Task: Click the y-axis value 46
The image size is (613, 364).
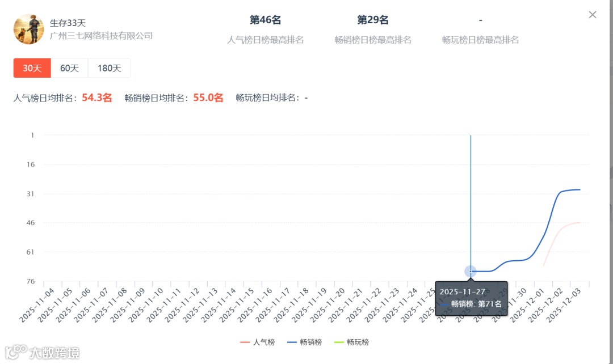Action: (x=31, y=223)
